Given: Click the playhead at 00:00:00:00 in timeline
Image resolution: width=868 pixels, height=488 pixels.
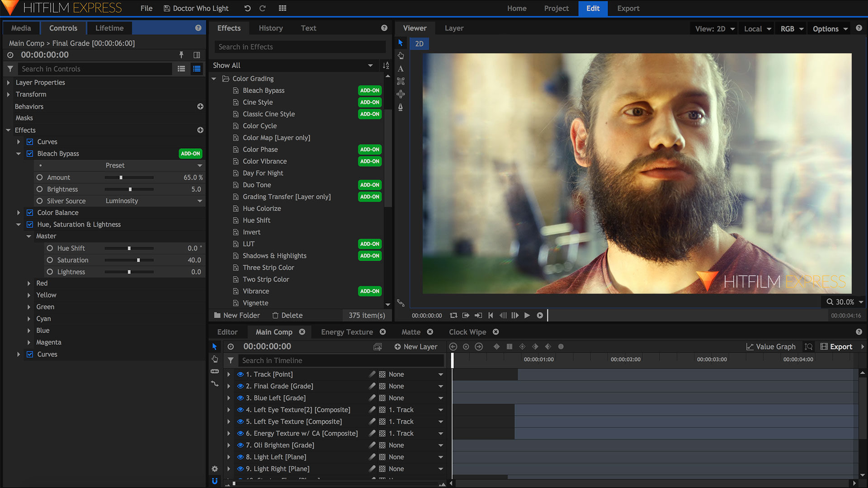Looking at the screenshot, I should click(452, 359).
